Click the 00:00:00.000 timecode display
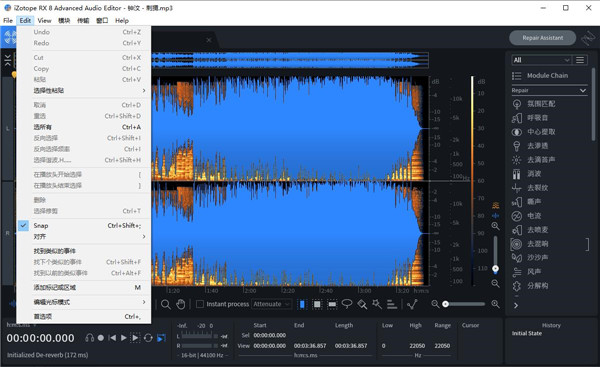 40,338
